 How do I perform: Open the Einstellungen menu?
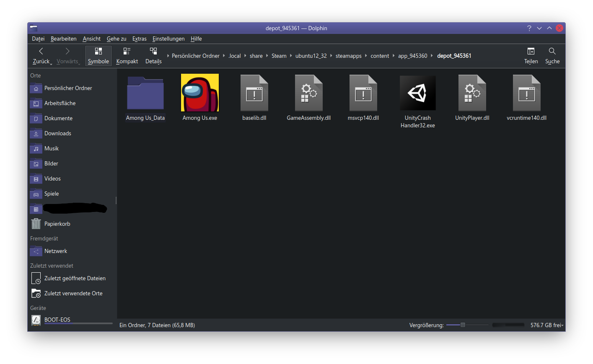(x=168, y=39)
